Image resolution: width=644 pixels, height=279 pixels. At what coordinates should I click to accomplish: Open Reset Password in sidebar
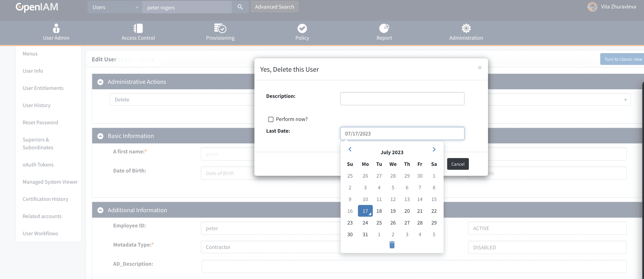(40, 123)
